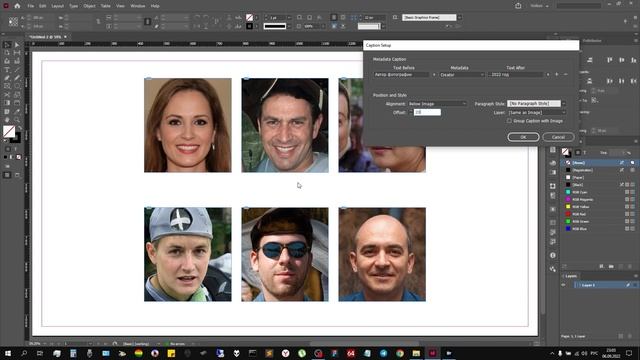Image resolution: width=640 pixels, height=360 pixels.
Task: Click the fill color box in toolbox
Action: [x=9, y=131]
